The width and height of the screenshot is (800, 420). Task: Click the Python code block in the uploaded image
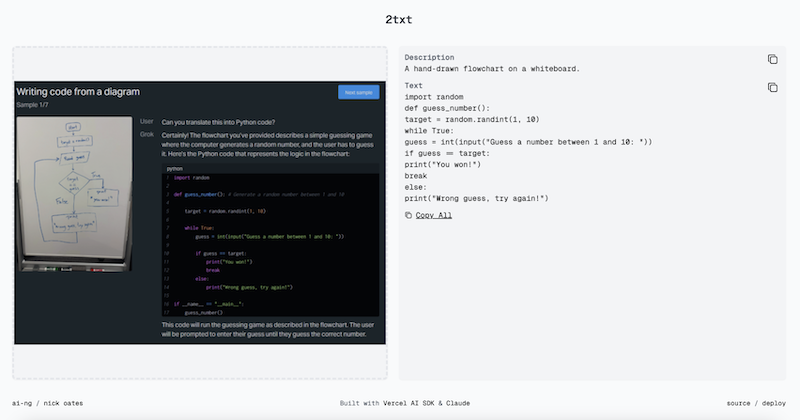click(270, 240)
